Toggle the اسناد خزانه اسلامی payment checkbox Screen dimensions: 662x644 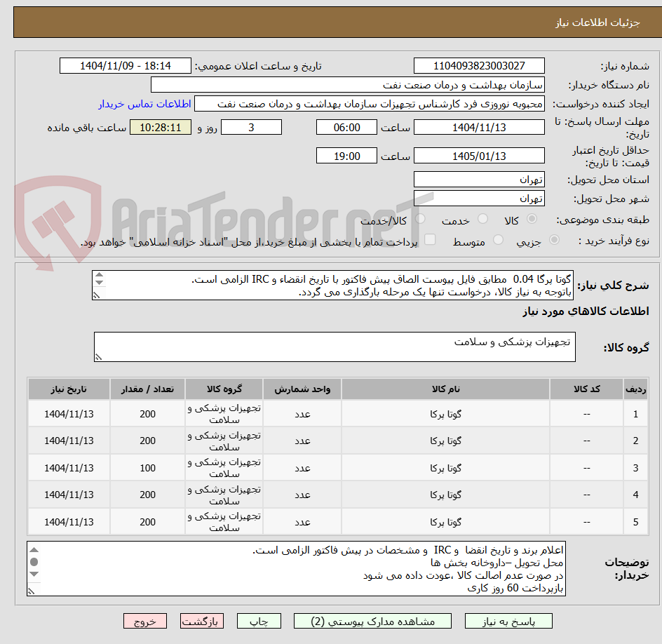[430, 240]
